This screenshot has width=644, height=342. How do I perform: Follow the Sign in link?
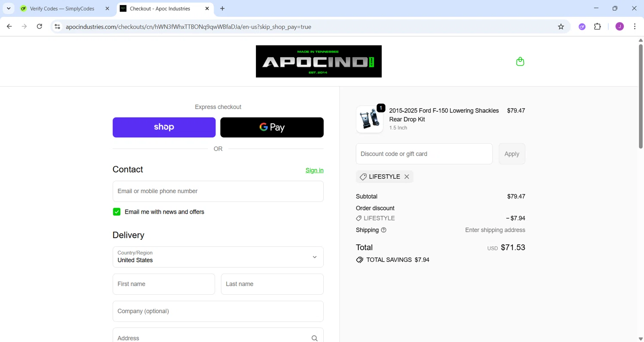click(315, 170)
